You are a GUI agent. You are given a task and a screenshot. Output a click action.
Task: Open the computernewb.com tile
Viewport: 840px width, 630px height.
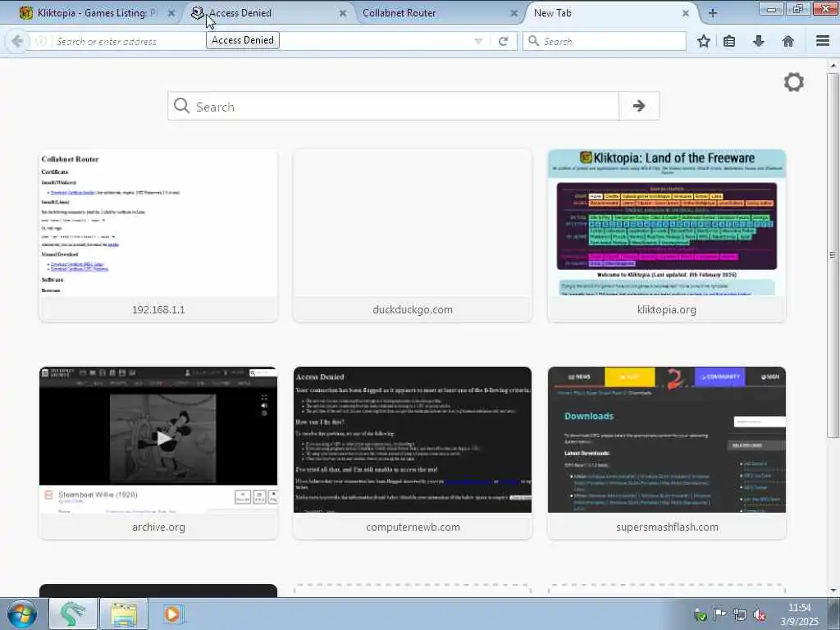413,453
